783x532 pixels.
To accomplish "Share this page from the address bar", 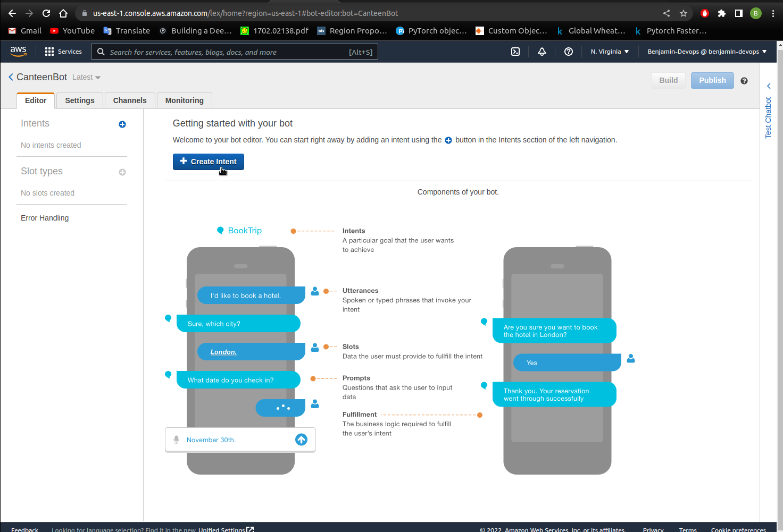I will 667,13.
